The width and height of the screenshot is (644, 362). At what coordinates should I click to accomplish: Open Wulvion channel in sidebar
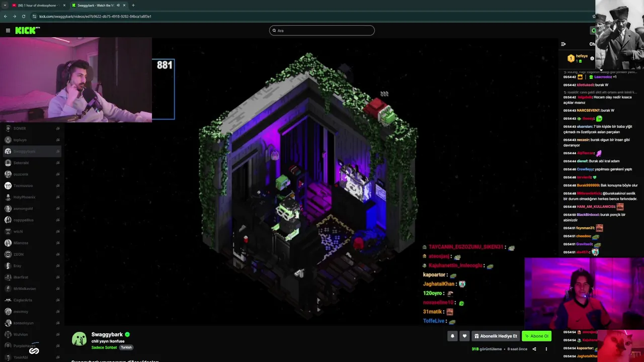31,334
